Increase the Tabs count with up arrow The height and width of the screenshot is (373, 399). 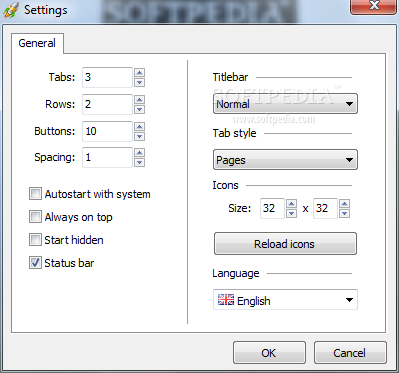(x=139, y=72)
